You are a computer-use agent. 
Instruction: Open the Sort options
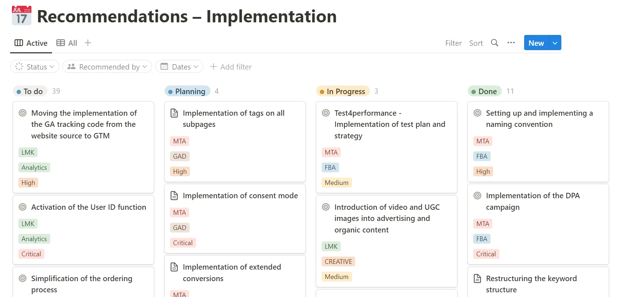(476, 43)
